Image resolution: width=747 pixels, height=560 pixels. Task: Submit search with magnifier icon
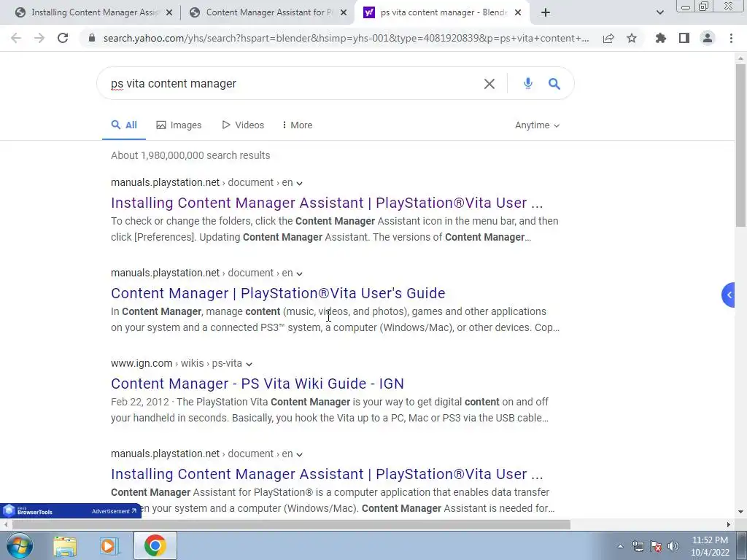554,84
